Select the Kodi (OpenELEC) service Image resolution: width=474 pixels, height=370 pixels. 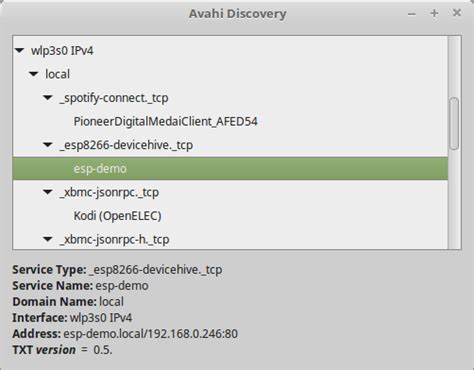pos(117,216)
